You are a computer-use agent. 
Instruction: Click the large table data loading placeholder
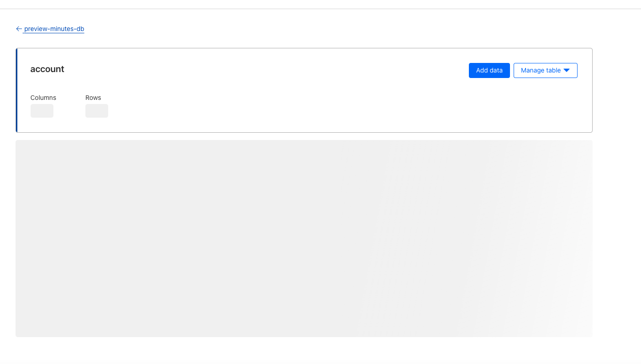tap(304, 238)
